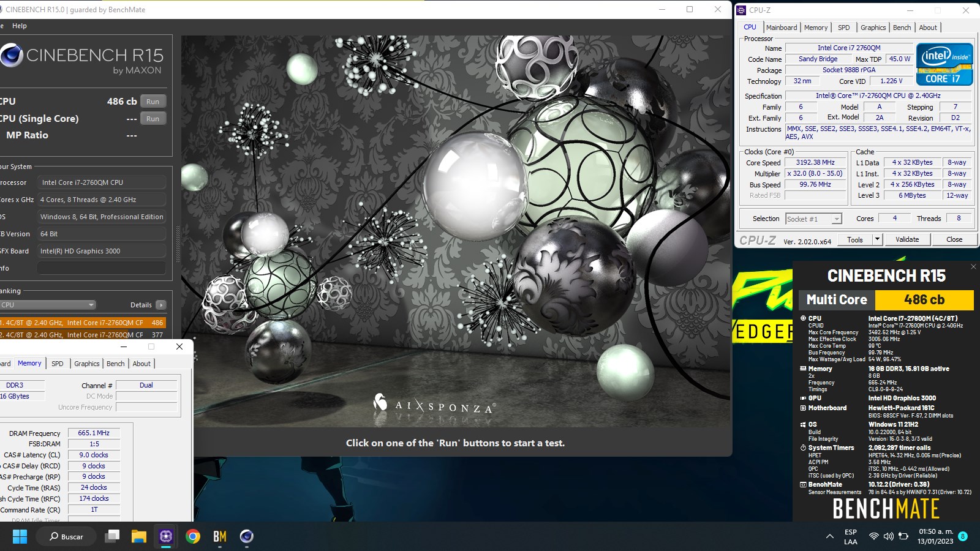Select the Graphics tab in the lower CPU-Z window
980x551 pixels.
(87, 364)
